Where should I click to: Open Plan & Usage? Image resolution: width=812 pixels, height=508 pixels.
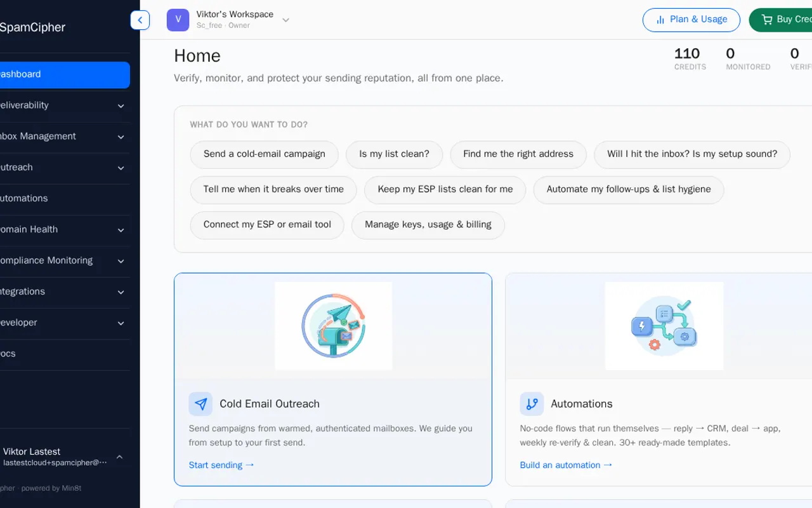[x=691, y=20]
